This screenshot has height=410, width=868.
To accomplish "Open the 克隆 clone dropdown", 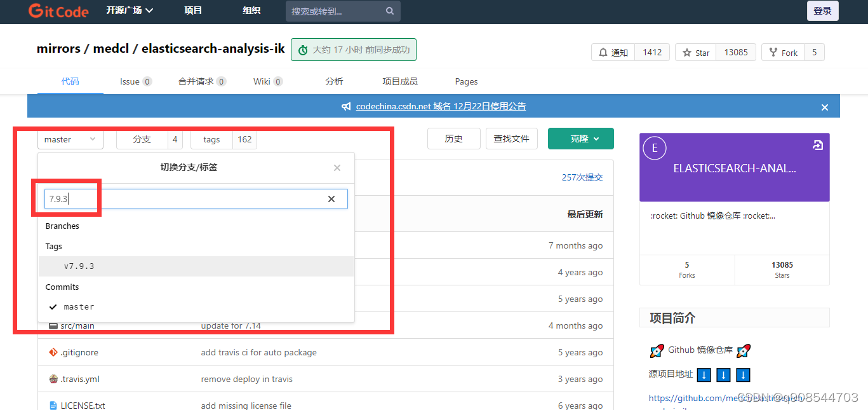I will (581, 139).
